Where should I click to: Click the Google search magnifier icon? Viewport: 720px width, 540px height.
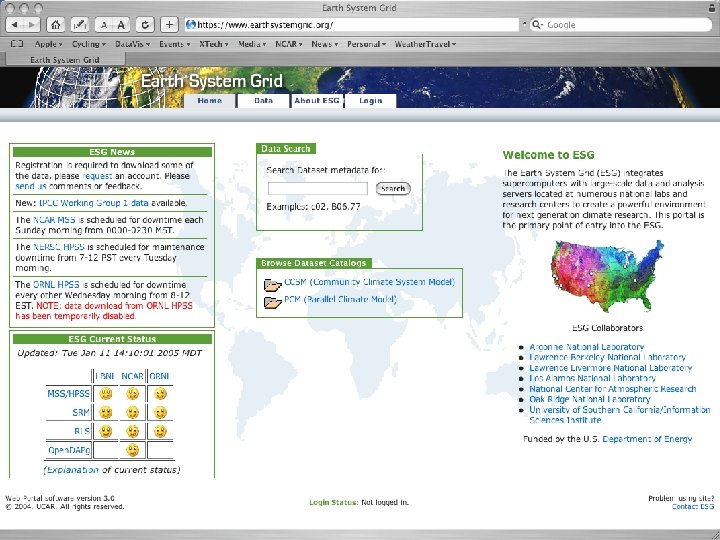click(x=536, y=25)
